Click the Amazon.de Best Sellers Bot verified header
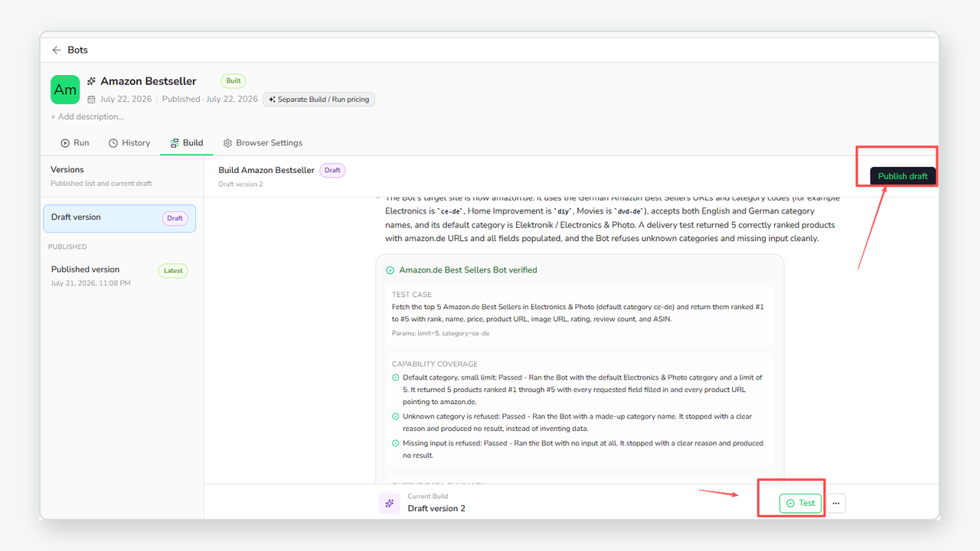 click(x=468, y=270)
